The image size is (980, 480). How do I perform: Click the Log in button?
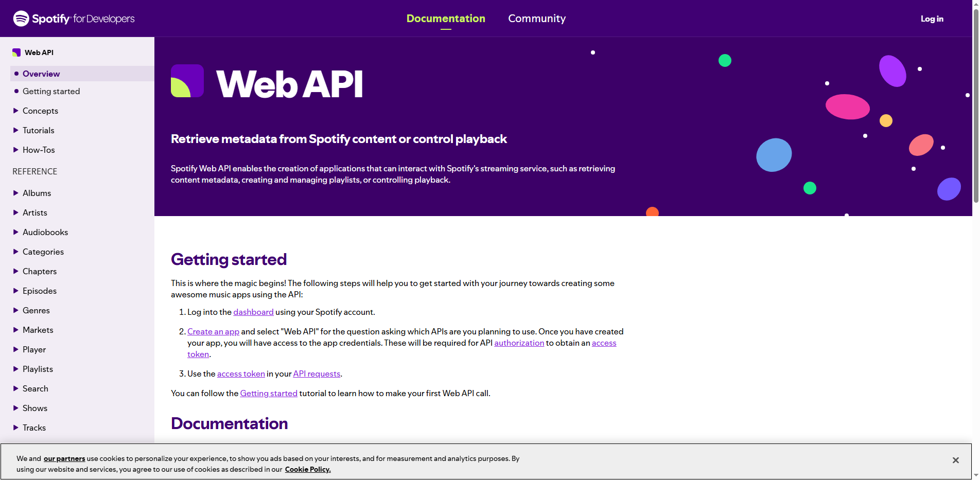[x=932, y=18]
